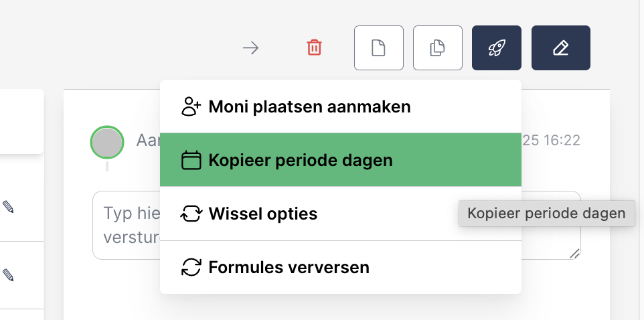This screenshot has width=644, height=320.
Task: Click the upper pencil icon at left edge
Action: pyautogui.click(x=8, y=208)
